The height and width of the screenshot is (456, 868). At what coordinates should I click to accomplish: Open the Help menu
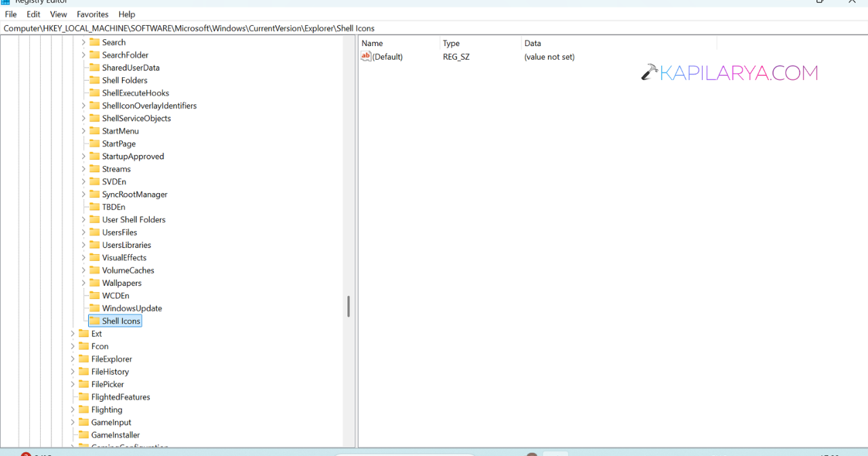point(127,14)
